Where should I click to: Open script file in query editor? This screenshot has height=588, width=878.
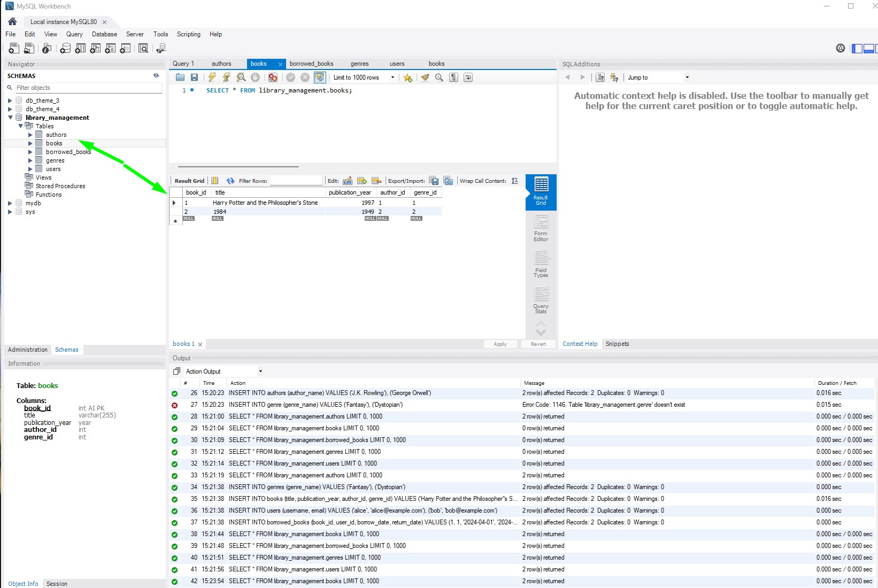(x=180, y=78)
